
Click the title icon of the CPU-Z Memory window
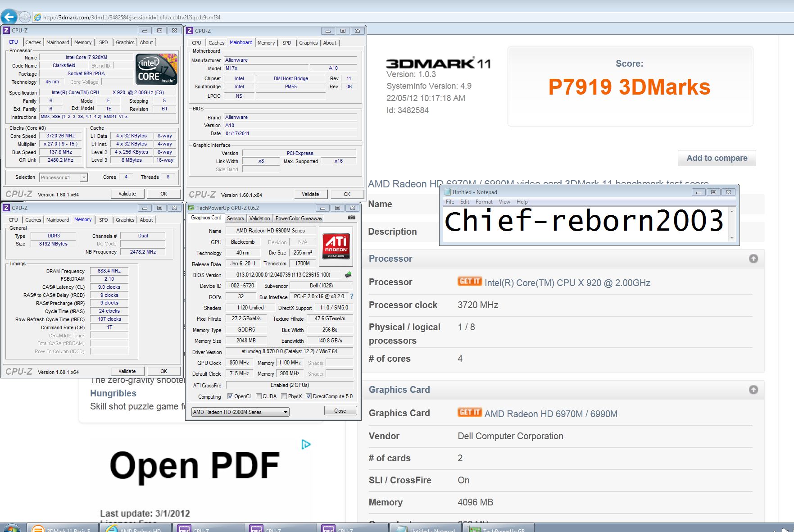[6, 208]
